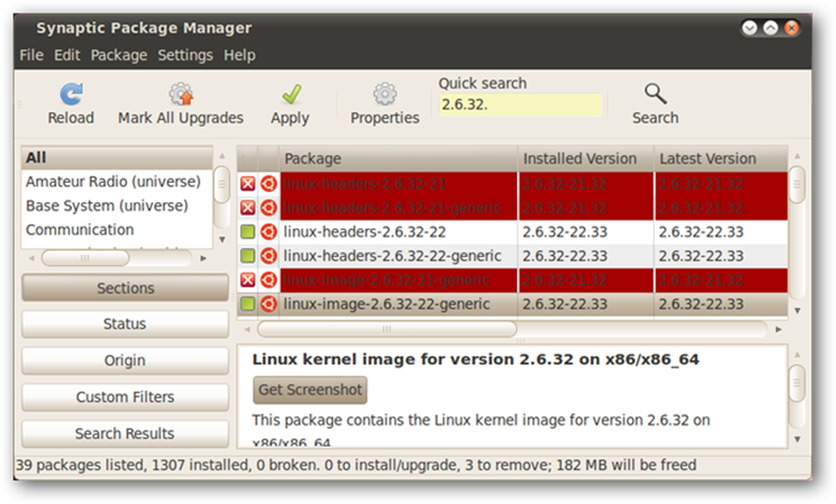
Task: Select Communication section
Action: [x=117, y=230]
